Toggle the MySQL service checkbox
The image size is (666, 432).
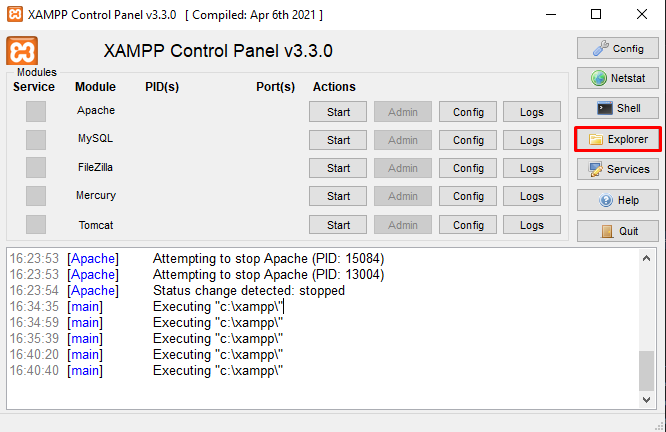point(36,140)
